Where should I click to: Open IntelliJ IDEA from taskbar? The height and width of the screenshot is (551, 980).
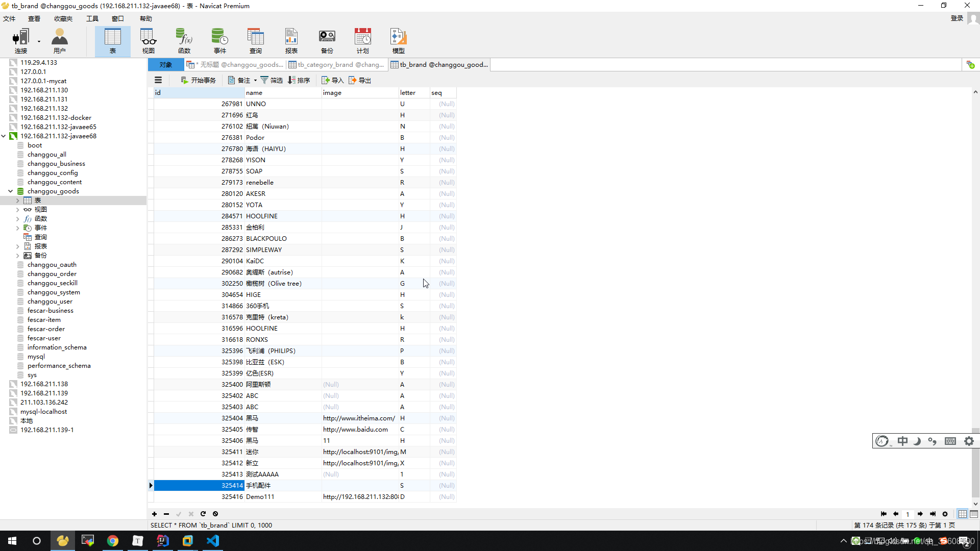coord(163,541)
